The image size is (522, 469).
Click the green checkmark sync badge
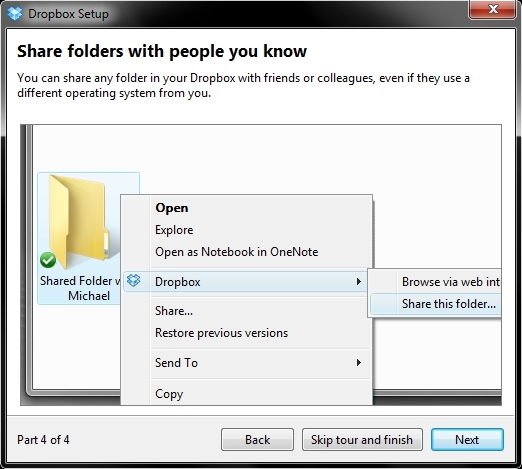(x=48, y=260)
